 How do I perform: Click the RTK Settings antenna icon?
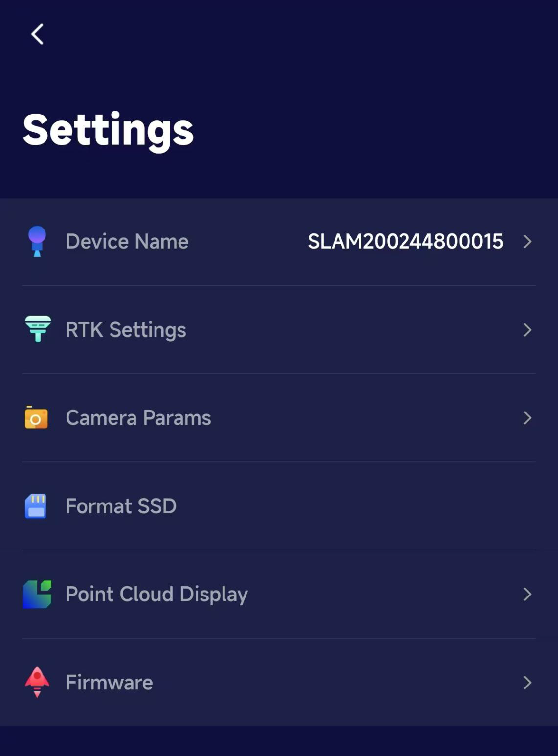[38, 329]
